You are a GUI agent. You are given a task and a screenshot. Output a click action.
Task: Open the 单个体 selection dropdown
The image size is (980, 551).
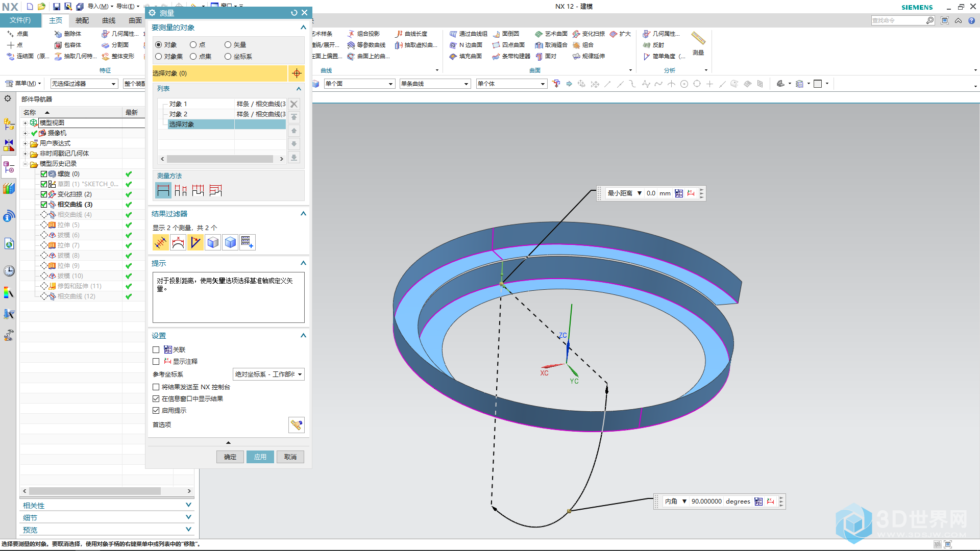click(511, 84)
